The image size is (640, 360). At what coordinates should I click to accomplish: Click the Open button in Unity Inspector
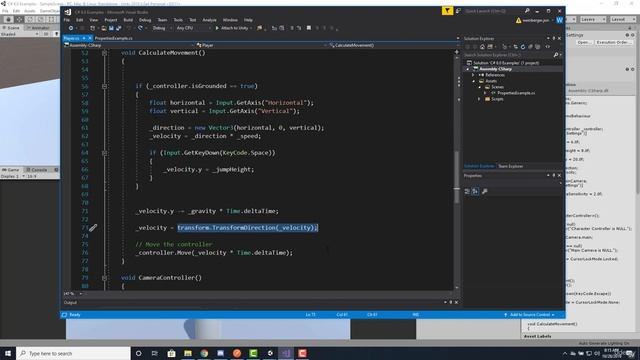click(x=584, y=42)
